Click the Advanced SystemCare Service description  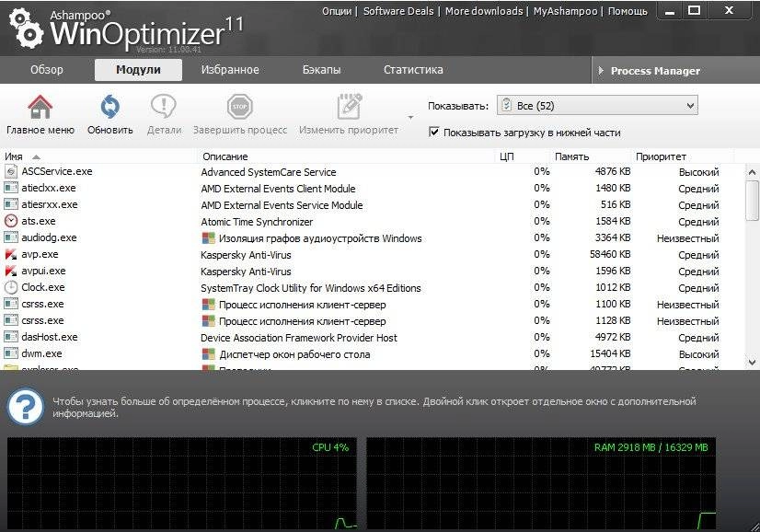(269, 172)
